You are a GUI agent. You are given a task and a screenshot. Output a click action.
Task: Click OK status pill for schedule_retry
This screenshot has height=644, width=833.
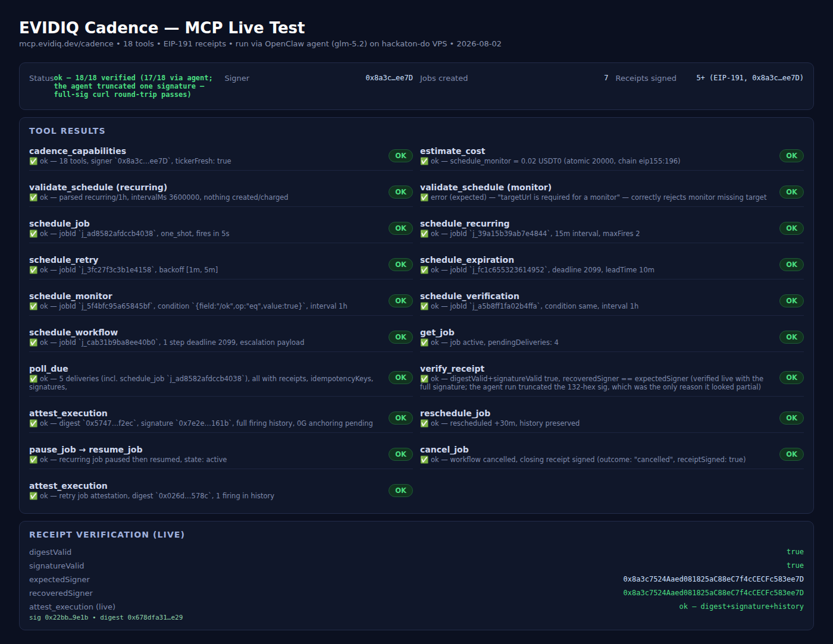400,265
